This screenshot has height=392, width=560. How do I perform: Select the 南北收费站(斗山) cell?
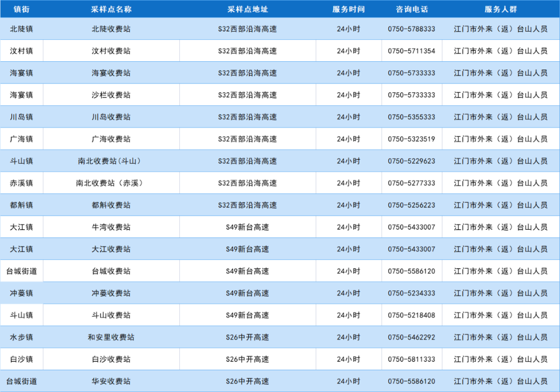click(111, 161)
